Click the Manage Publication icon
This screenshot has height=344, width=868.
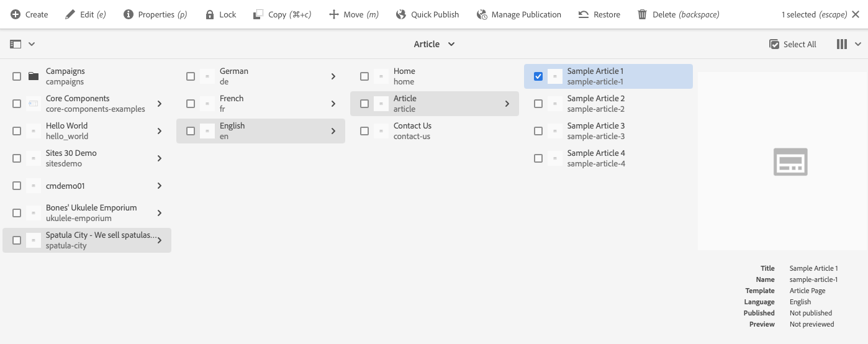pyautogui.click(x=482, y=14)
